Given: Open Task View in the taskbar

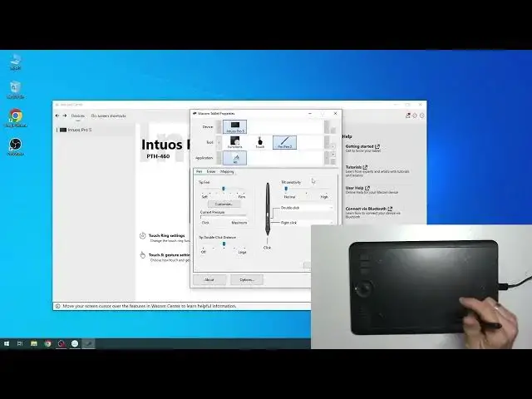Looking at the screenshot, I should click(x=20, y=343).
